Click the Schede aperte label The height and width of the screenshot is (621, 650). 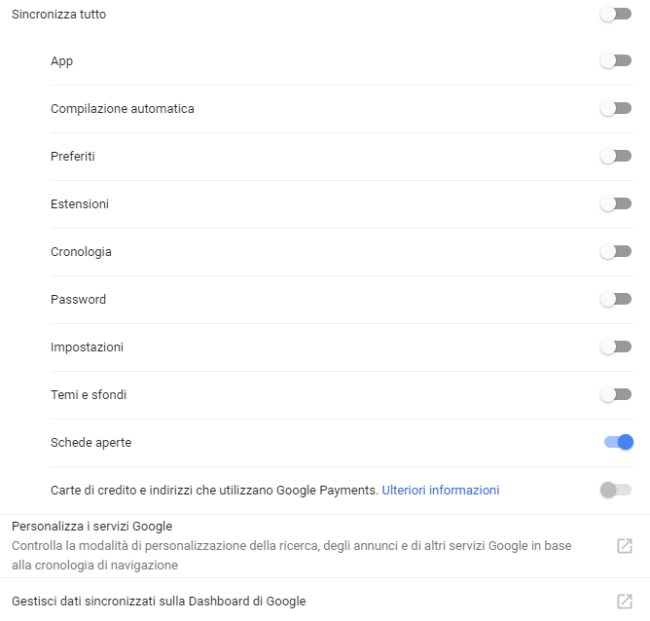(x=91, y=442)
